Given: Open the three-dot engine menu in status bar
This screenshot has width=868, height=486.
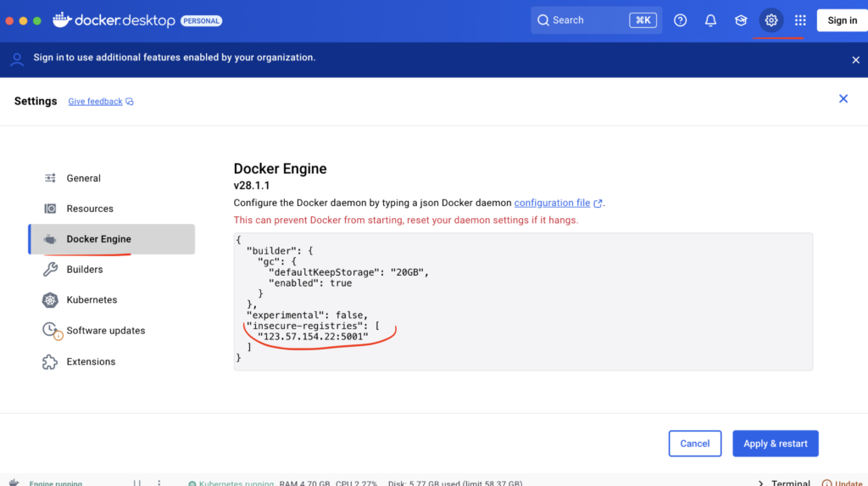Looking at the screenshot, I should point(159,483).
